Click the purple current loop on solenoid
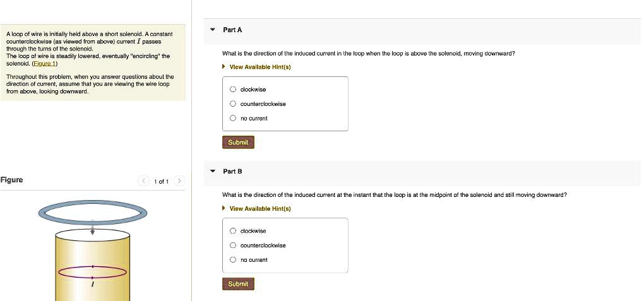The width and height of the screenshot is (644, 301). pos(93,272)
